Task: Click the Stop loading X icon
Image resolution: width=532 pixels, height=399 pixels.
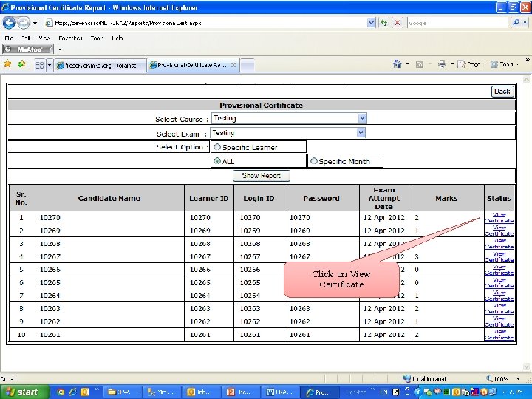Action: (397, 22)
